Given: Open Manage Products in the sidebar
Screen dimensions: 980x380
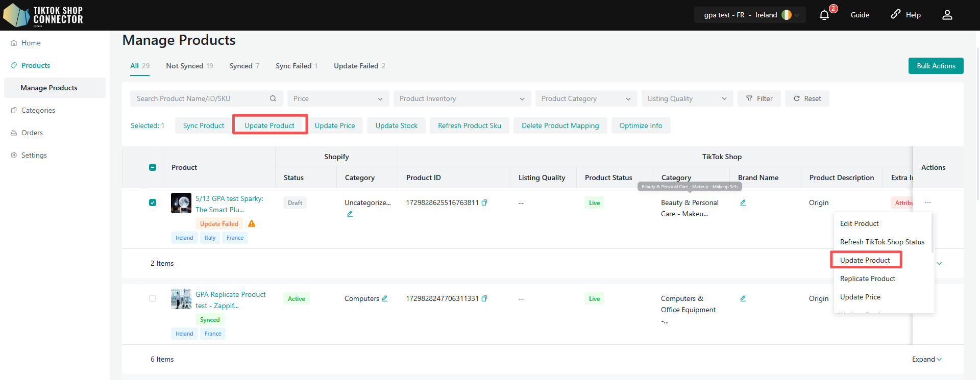Looking at the screenshot, I should click(55, 88).
